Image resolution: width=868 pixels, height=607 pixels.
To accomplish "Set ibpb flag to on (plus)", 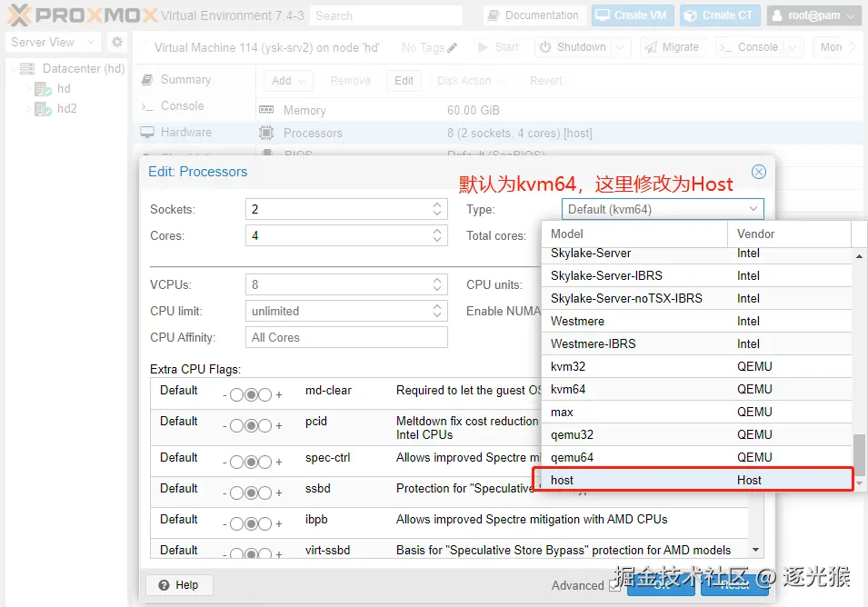I will tap(265, 524).
